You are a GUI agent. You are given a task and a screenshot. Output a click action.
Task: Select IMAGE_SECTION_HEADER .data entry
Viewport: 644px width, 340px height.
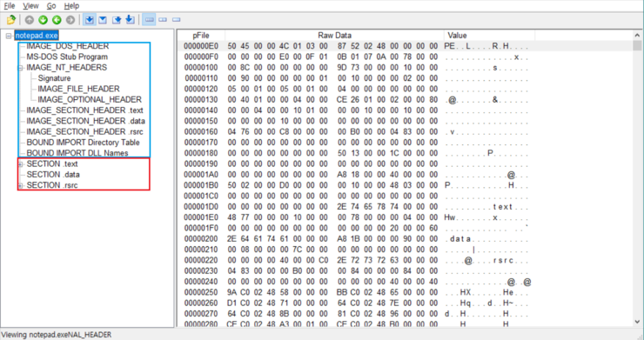click(85, 121)
